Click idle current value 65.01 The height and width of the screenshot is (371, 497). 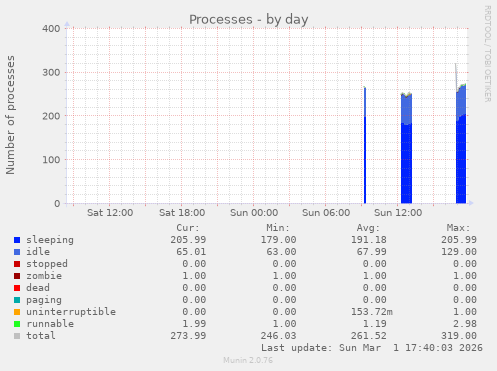pos(191,252)
